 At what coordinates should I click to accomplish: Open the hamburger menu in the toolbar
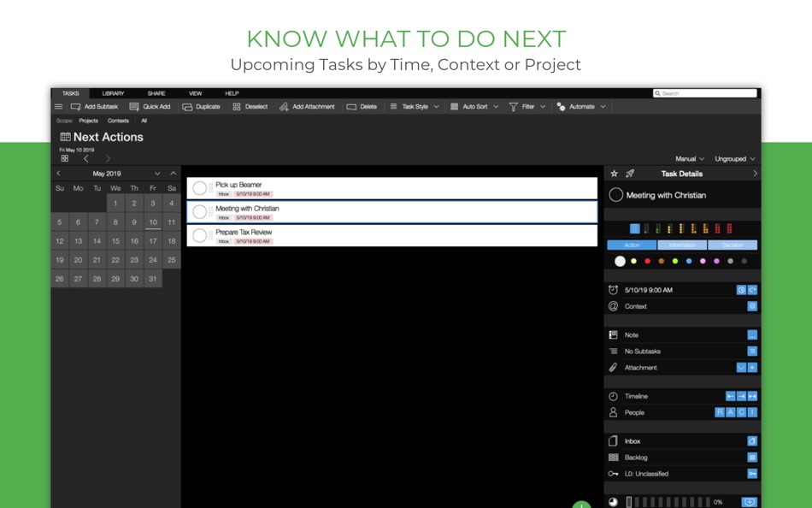[58, 107]
